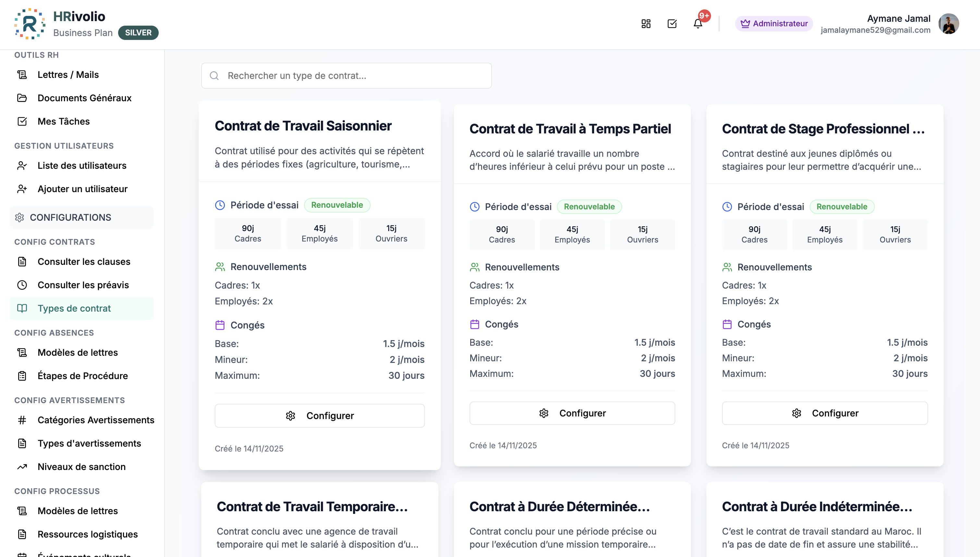Go to Consulter les clauses
Image resolution: width=980 pixels, height=557 pixels.
click(84, 262)
